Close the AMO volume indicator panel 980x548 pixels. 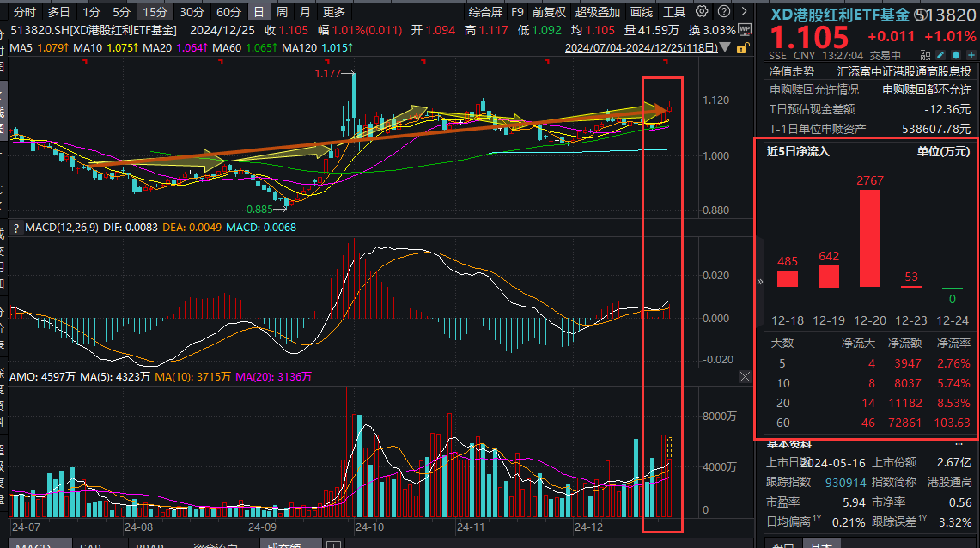745,377
